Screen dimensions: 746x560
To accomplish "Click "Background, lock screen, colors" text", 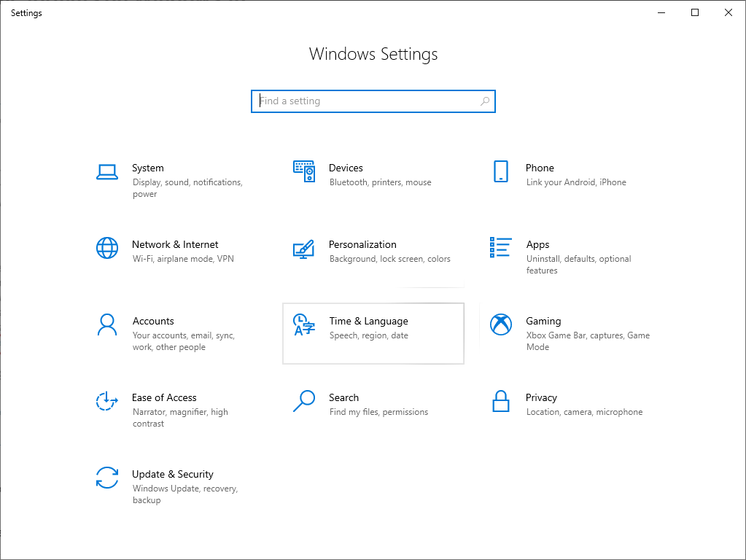I will click(x=390, y=259).
